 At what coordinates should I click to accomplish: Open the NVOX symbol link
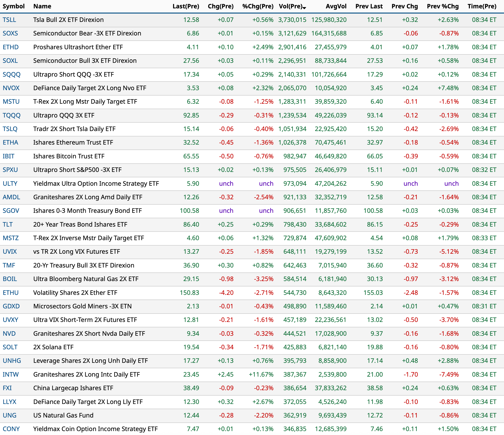11,88
